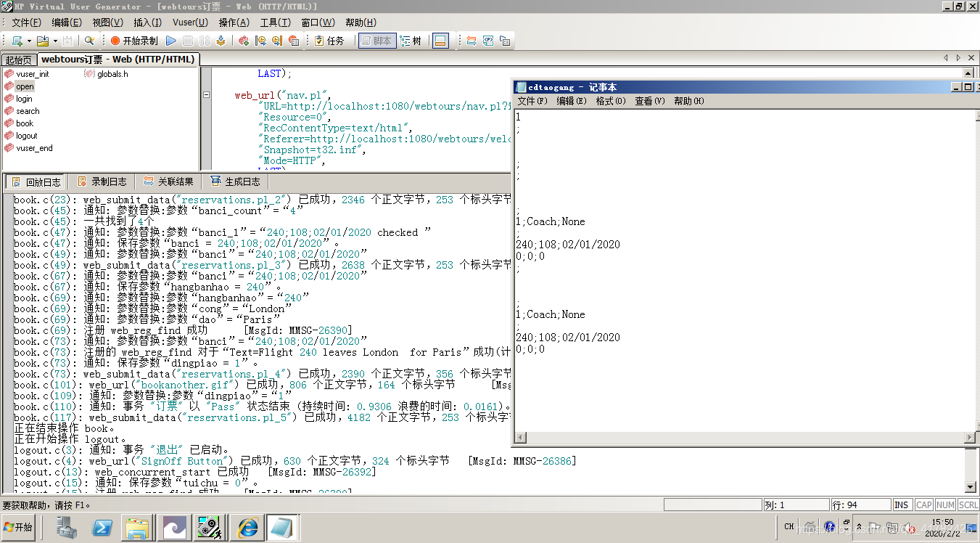Open the file explorer folder taskbar icon

point(136,528)
